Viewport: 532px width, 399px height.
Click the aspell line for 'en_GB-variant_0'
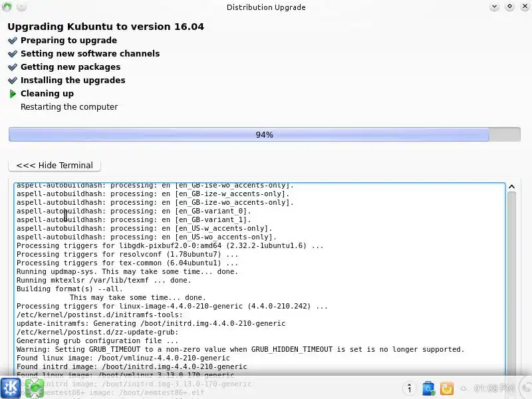pyautogui.click(x=134, y=211)
